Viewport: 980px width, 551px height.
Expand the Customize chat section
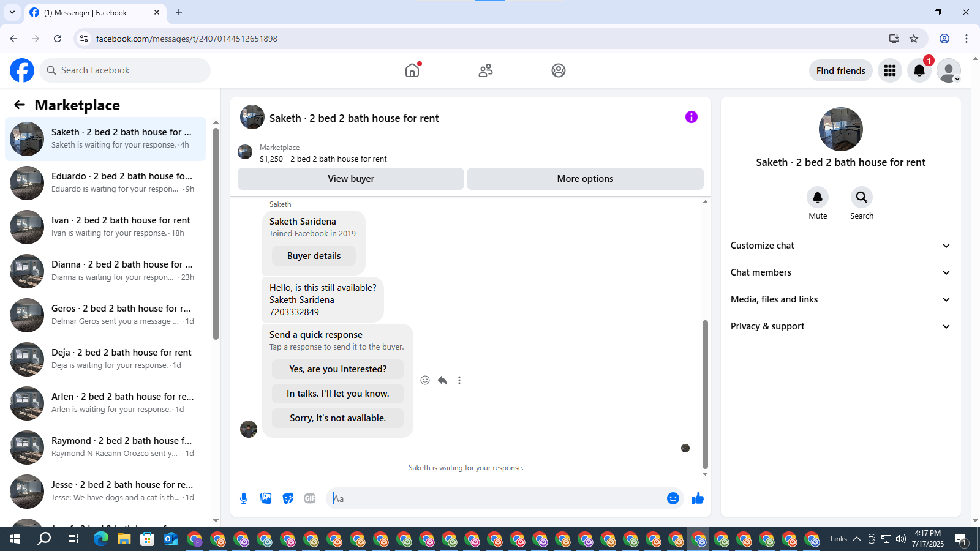click(x=840, y=246)
